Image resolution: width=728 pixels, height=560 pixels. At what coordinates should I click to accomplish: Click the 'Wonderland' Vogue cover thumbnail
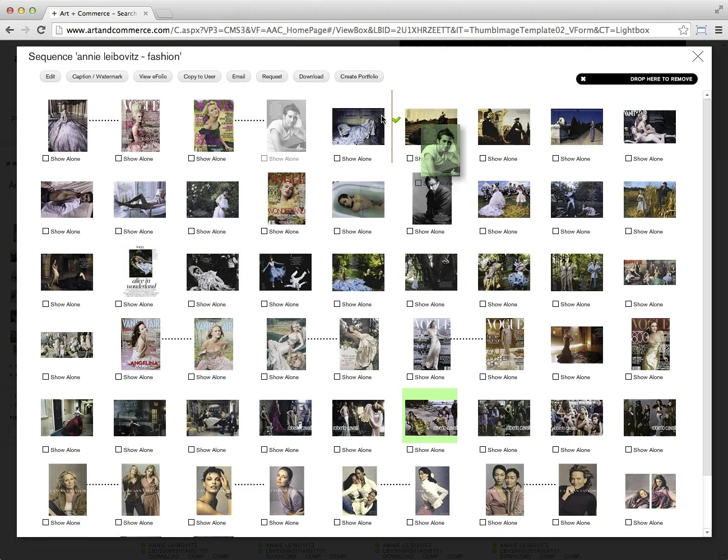click(286, 199)
